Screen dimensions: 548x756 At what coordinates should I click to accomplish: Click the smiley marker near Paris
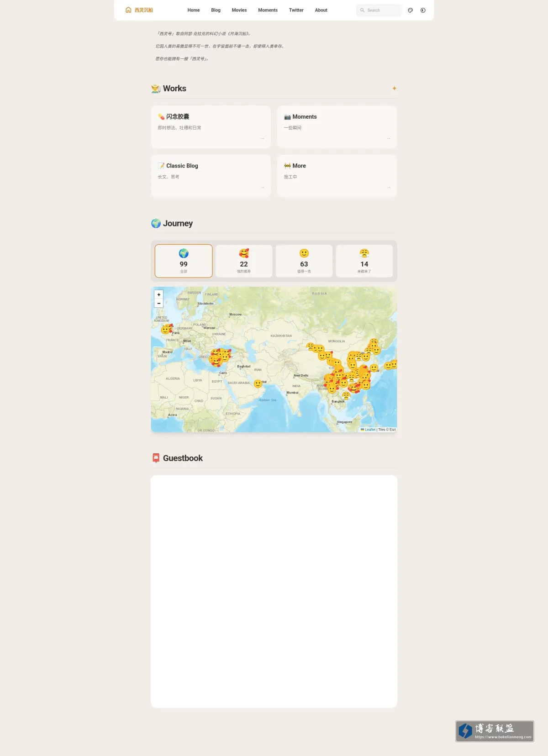tap(165, 330)
